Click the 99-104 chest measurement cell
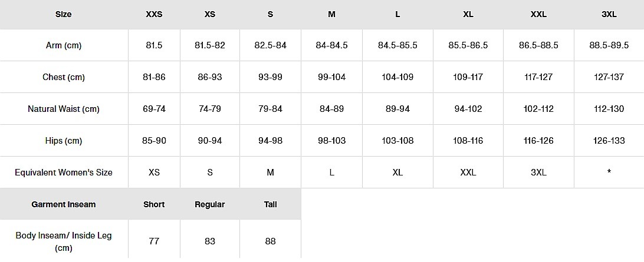The height and width of the screenshot is (262, 644). pyautogui.click(x=331, y=77)
